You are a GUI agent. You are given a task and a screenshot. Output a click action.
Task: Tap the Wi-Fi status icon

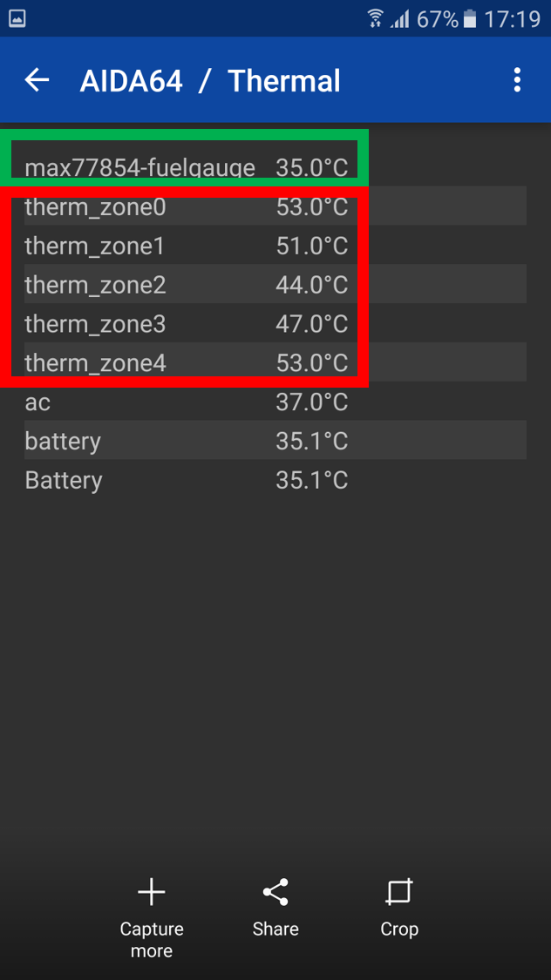375,18
